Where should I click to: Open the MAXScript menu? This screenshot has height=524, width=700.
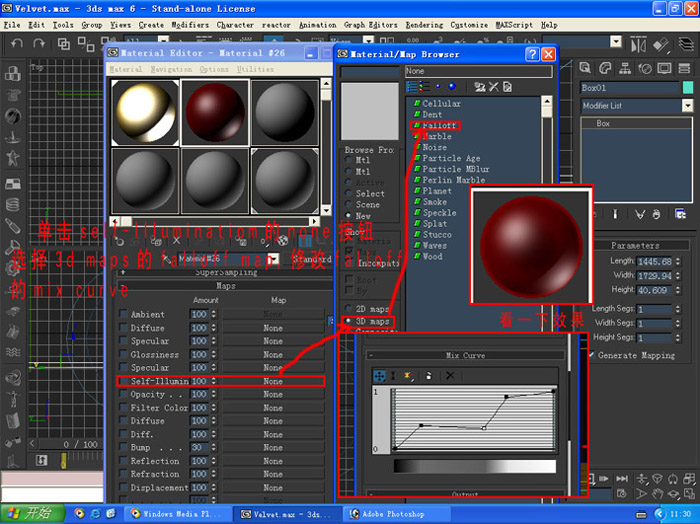[514, 25]
